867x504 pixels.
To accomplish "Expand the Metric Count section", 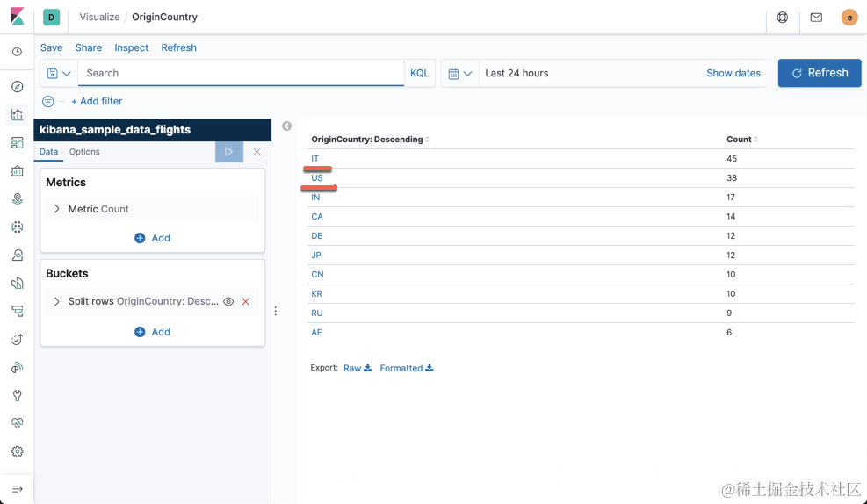I will coord(57,209).
